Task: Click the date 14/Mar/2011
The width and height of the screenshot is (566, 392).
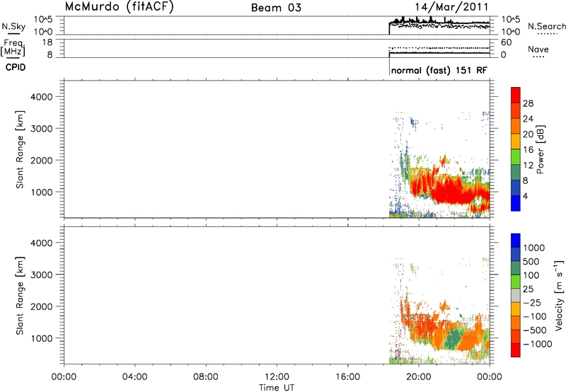Action: [x=451, y=7]
